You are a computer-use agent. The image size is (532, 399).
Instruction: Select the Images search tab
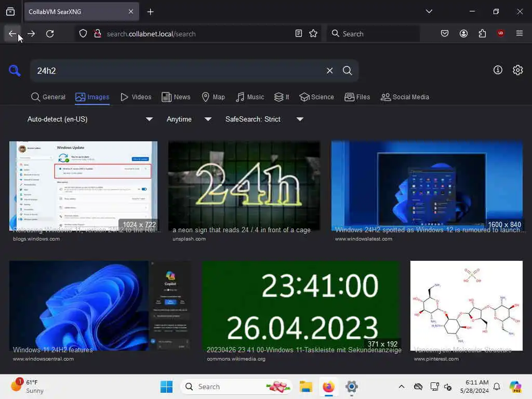tap(92, 97)
